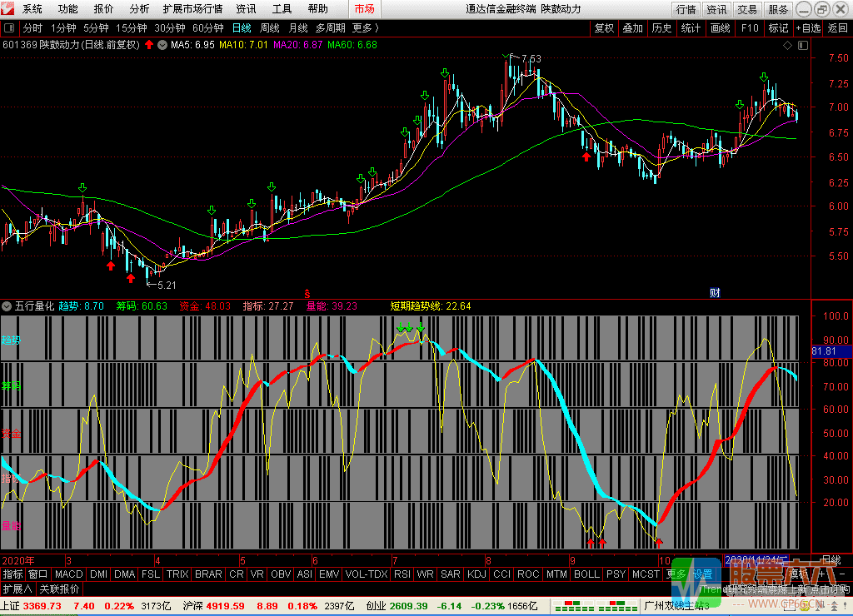Open the round icon beside 五行量化

pyautogui.click(x=7, y=306)
